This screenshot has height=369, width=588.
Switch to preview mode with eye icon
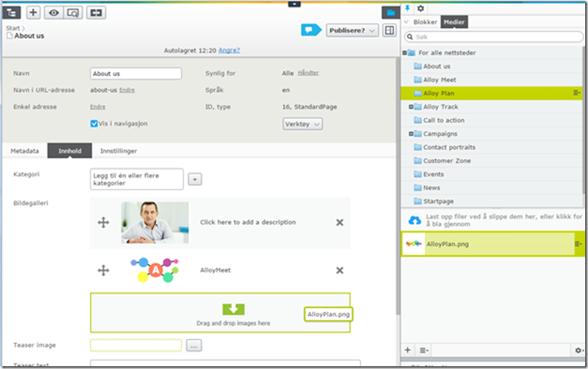click(53, 12)
